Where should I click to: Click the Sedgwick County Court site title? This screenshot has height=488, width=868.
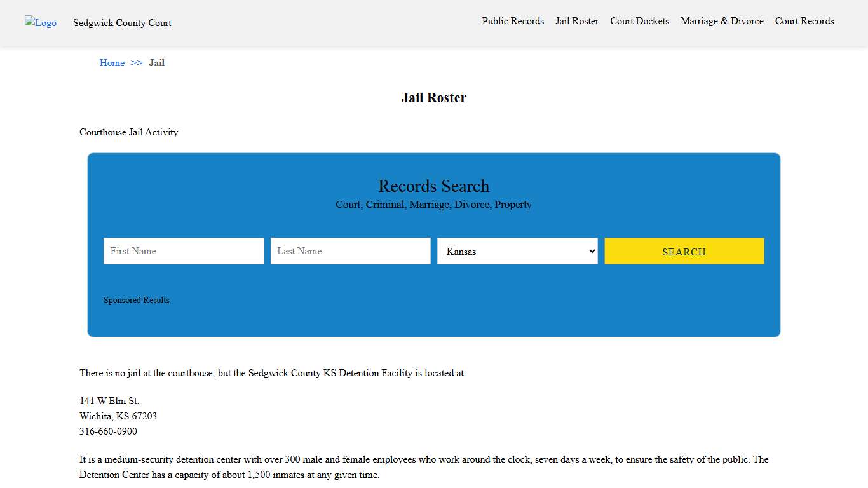click(x=122, y=23)
